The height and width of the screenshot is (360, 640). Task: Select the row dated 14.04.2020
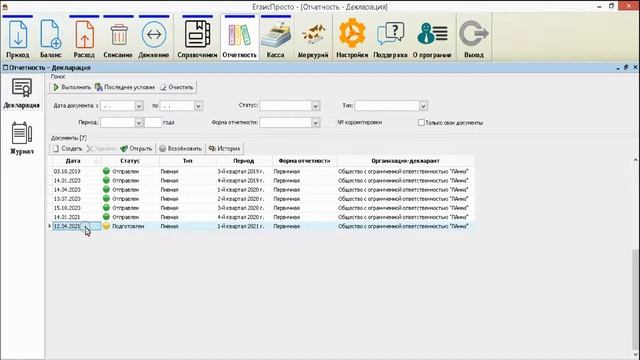263,190
